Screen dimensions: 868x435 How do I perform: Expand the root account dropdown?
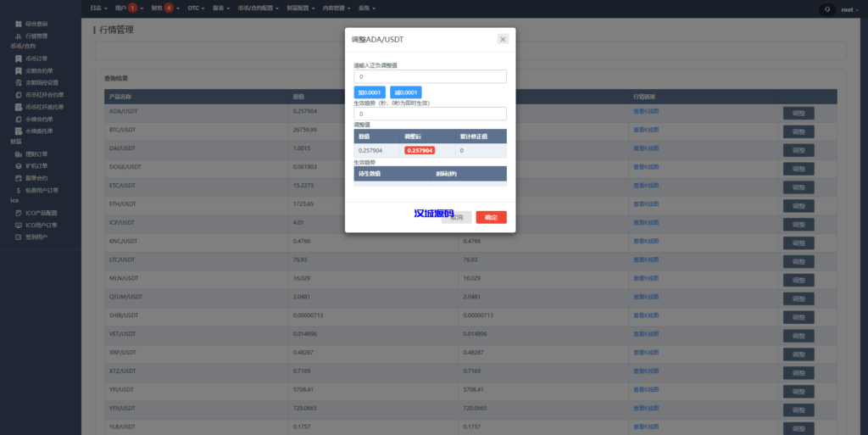[839, 9]
